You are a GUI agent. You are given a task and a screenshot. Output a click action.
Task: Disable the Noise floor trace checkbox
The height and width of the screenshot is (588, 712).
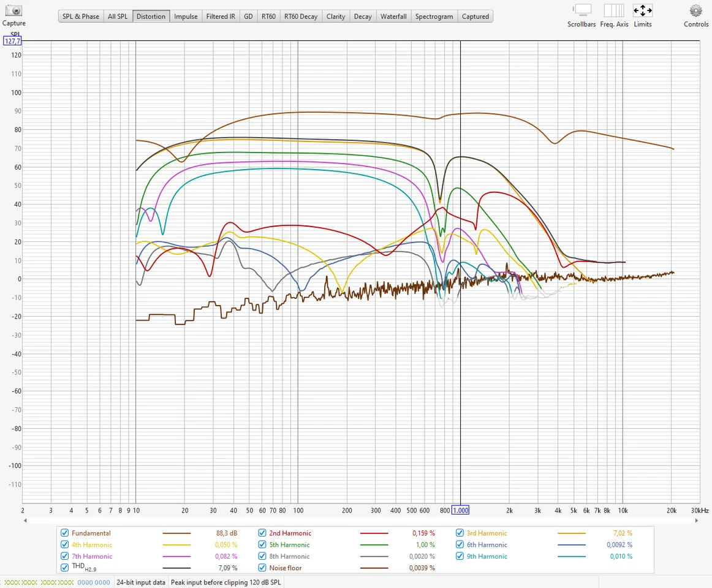(x=262, y=568)
